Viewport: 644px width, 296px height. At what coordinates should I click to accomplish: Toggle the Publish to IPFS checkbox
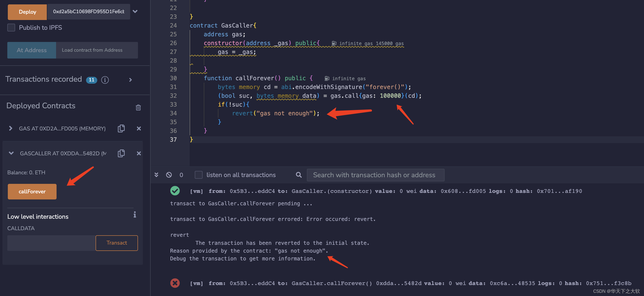pyautogui.click(x=11, y=28)
